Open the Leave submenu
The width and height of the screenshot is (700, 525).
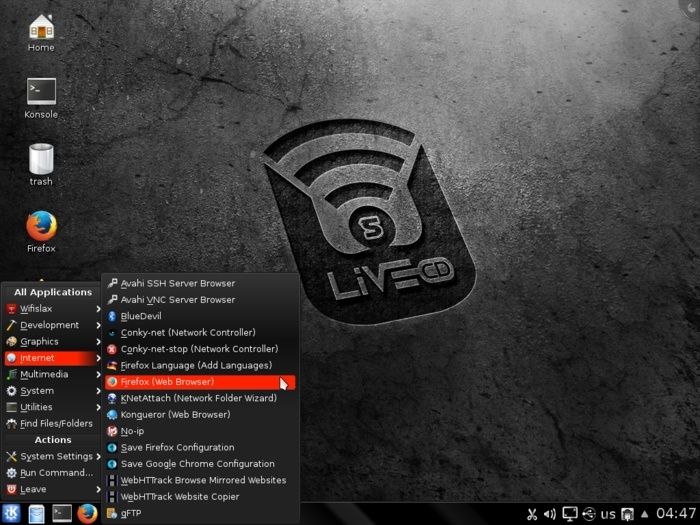point(53,489)
